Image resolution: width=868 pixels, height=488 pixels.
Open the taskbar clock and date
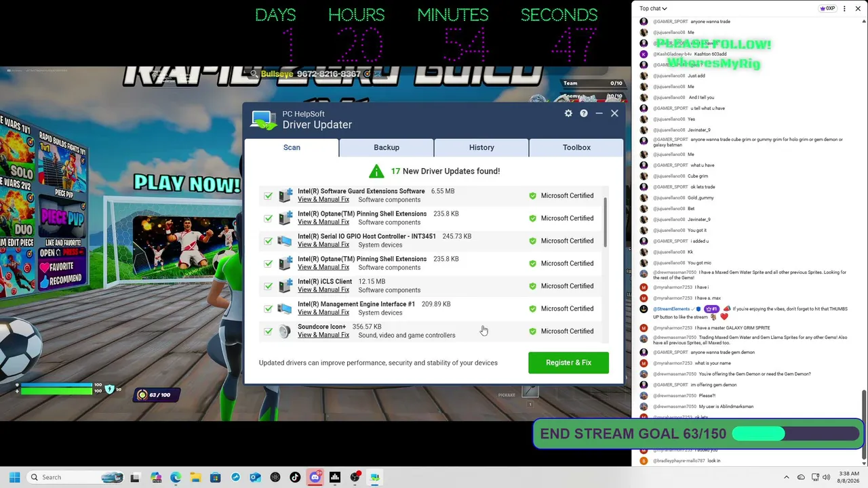(848, 477)
